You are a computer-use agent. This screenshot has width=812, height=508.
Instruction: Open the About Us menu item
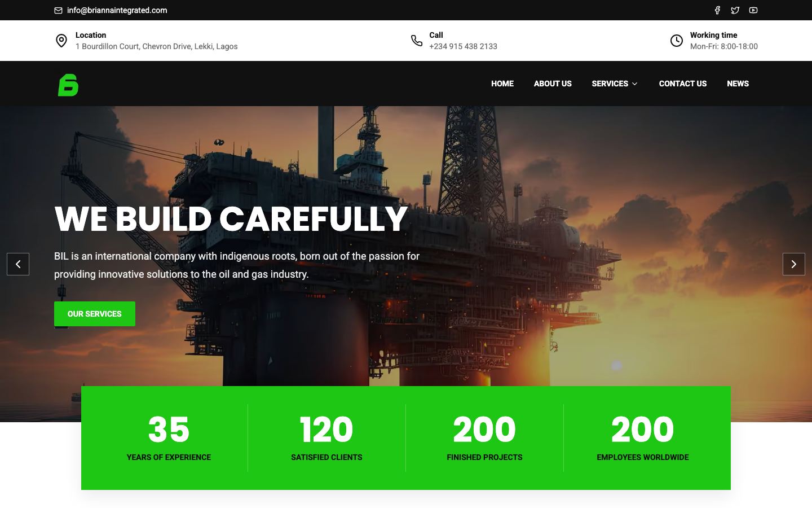[553, 84]
